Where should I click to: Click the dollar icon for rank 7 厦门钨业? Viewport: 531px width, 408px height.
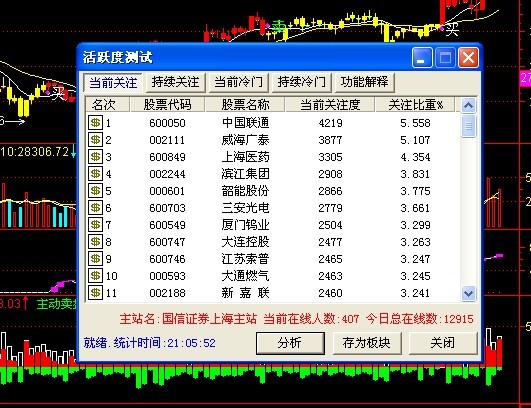95,224
